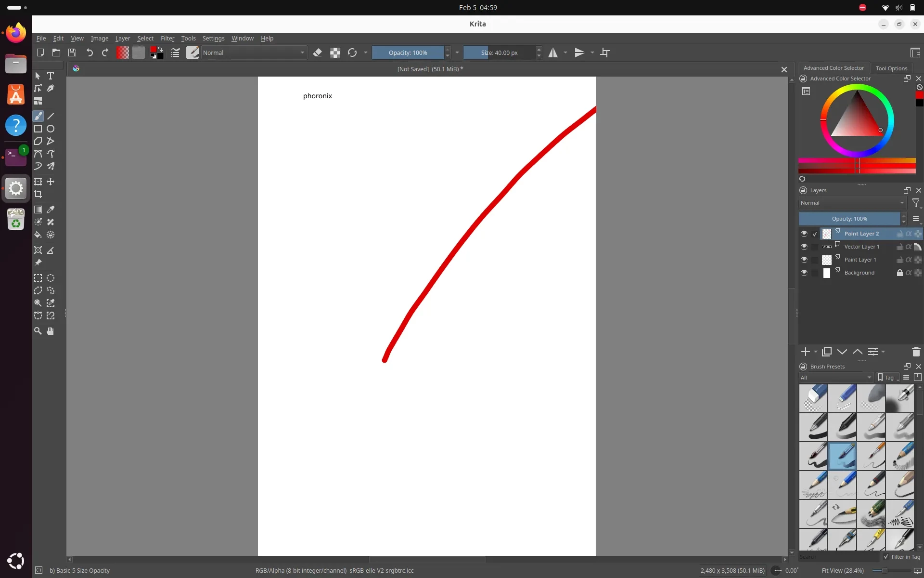Switch to the Tool Options tab
This screenshot has width=924, height=578.
[891, 68]
